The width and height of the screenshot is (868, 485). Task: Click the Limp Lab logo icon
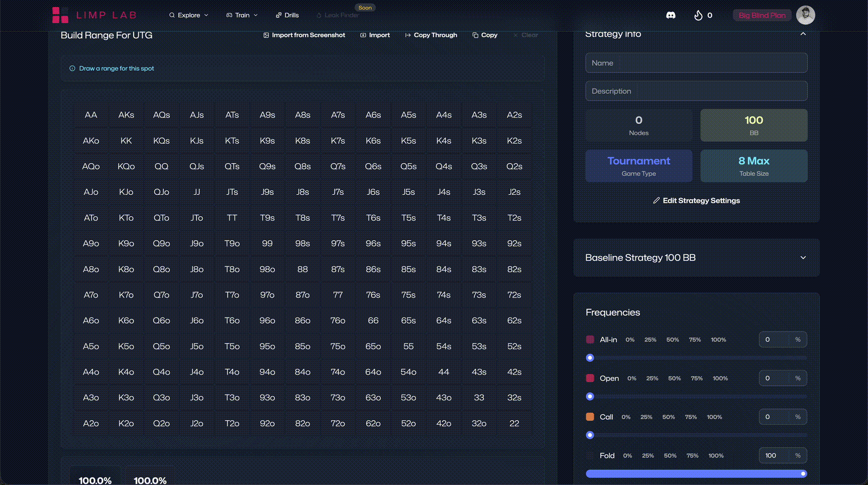pyautogui.click(x=60, y=15)
